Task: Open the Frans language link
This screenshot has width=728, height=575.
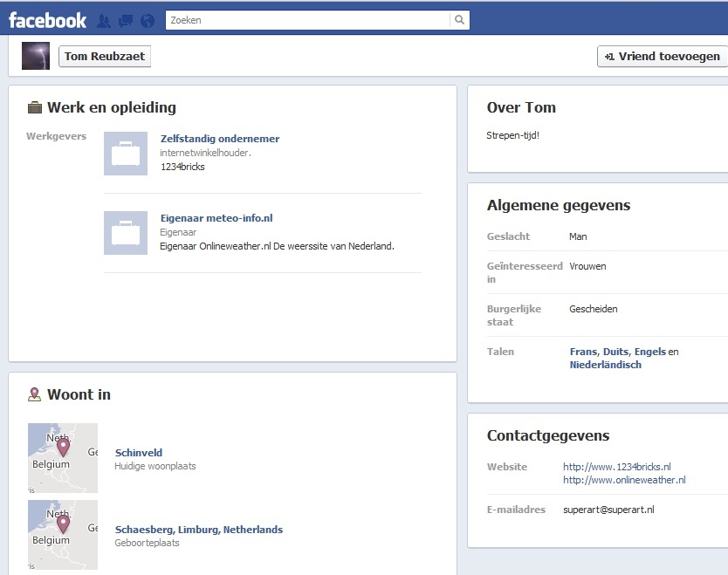Action: [585, 352]
